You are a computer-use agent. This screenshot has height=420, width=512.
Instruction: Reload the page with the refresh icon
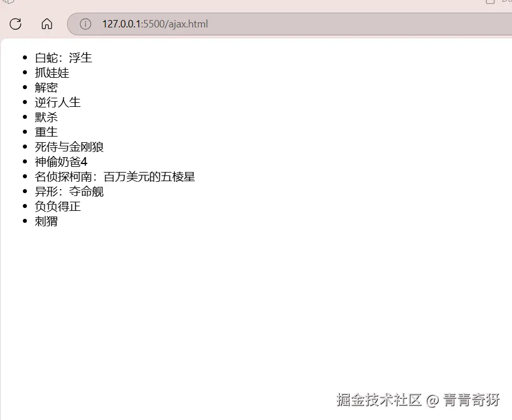pyautogui.click(x=15, y=24)
